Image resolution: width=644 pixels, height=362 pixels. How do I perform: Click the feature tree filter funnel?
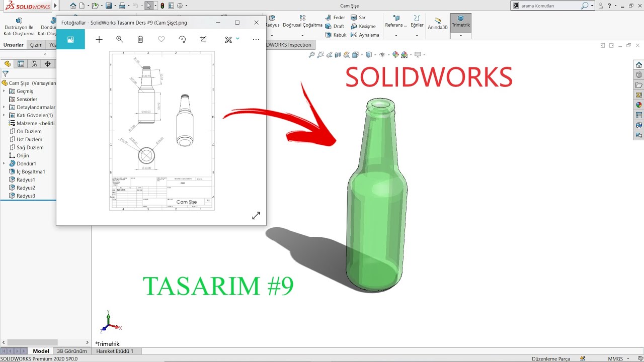coord(6,74)
